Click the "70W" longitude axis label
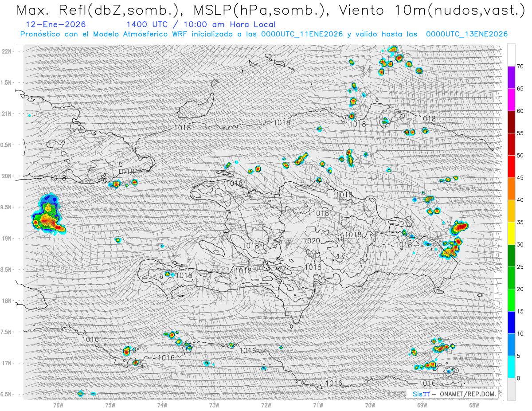The image size is (532, 411). (x=370, y=404)
